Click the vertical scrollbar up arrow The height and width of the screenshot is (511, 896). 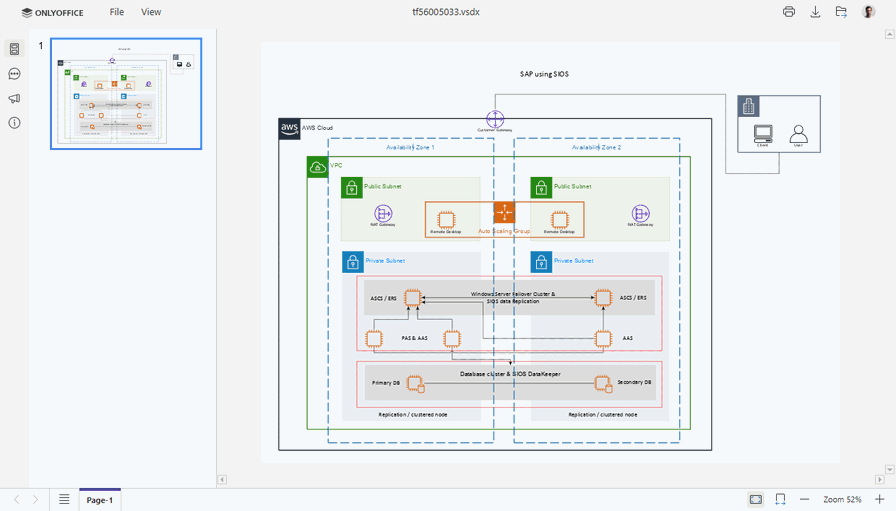(x=889, y=34)
